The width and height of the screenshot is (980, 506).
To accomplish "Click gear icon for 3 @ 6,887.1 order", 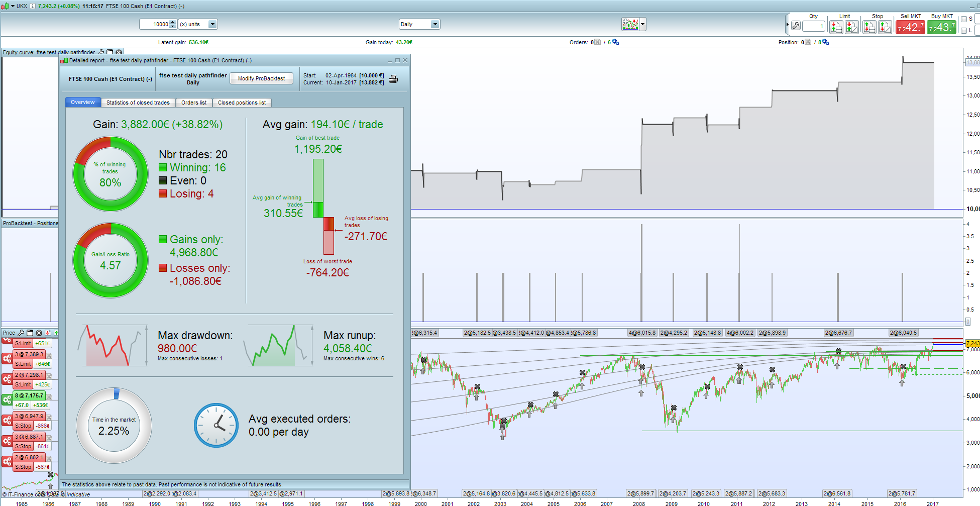I will 7,441.
